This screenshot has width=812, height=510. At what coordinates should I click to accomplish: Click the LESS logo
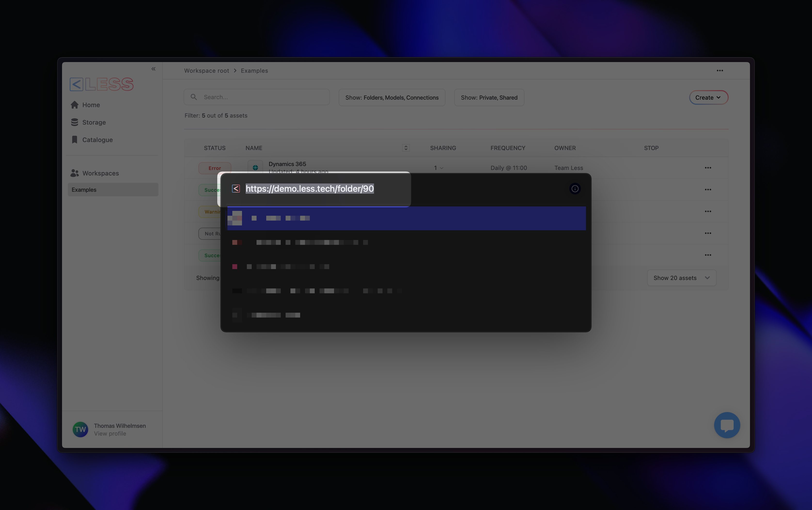[x=102, y=84]
